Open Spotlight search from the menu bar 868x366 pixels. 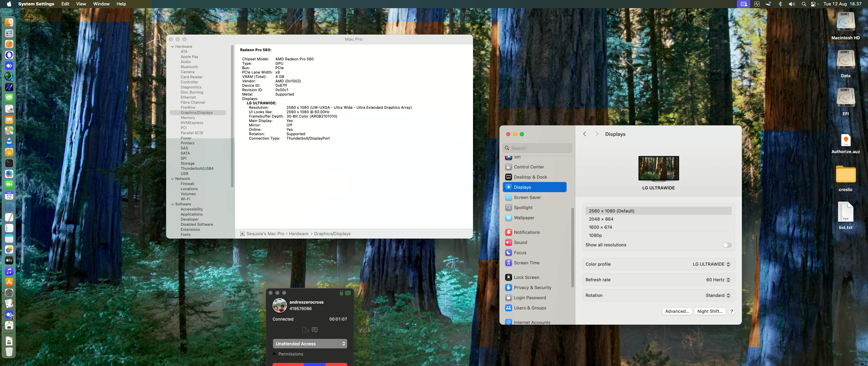click(804, 4)
